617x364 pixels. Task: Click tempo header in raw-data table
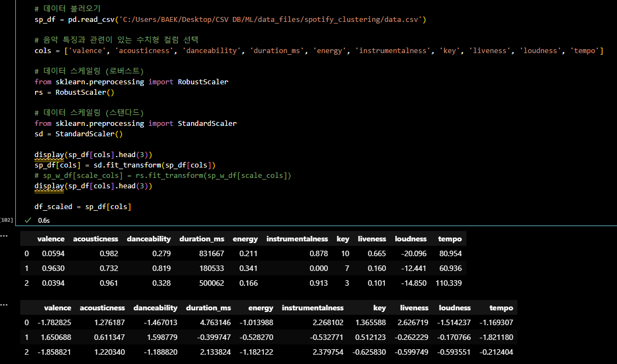click(x=450, y=239)
